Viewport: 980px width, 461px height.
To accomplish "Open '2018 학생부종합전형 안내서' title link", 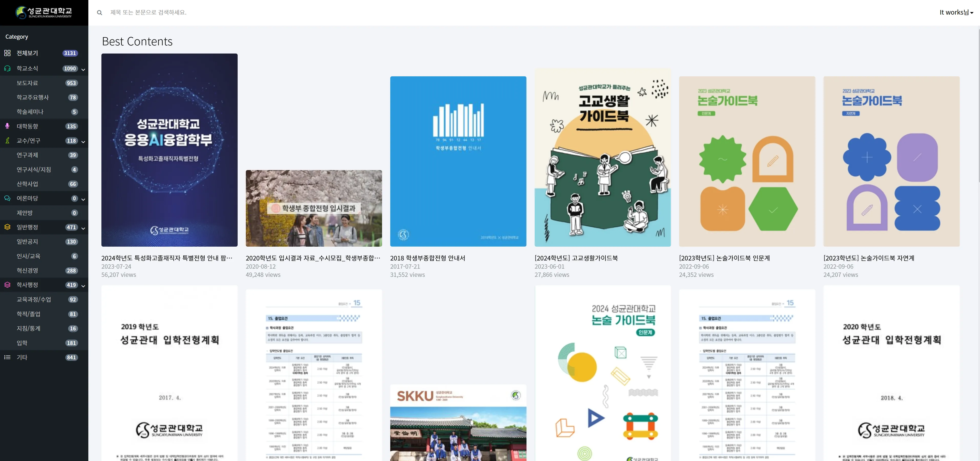I will coord(428,258).
